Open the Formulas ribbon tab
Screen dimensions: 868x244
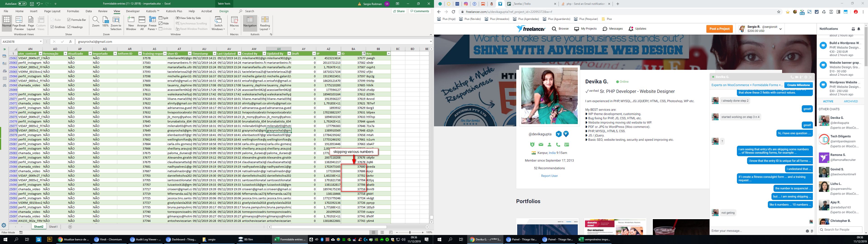point(73,11)
